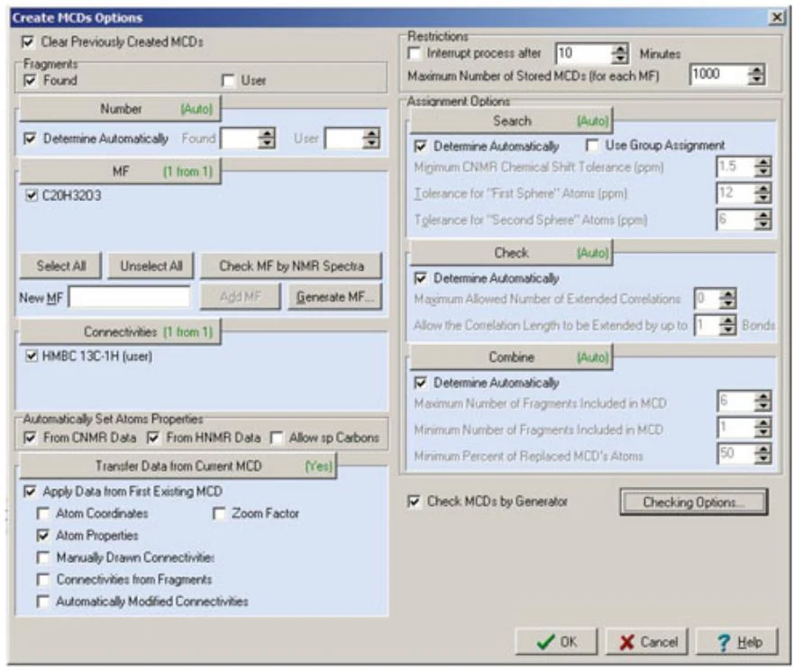
Task: Confirm with the OK button
Action: pyautogui.click(x=556, y=641)
